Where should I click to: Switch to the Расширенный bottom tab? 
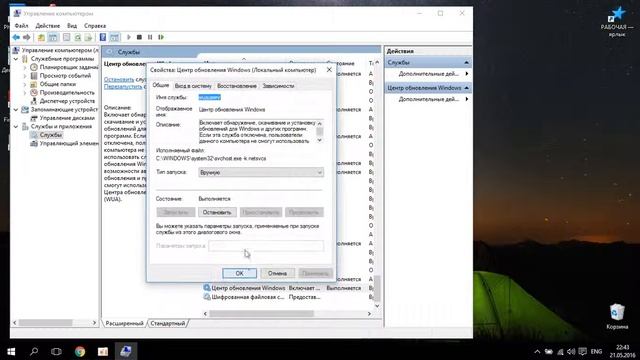124,323
